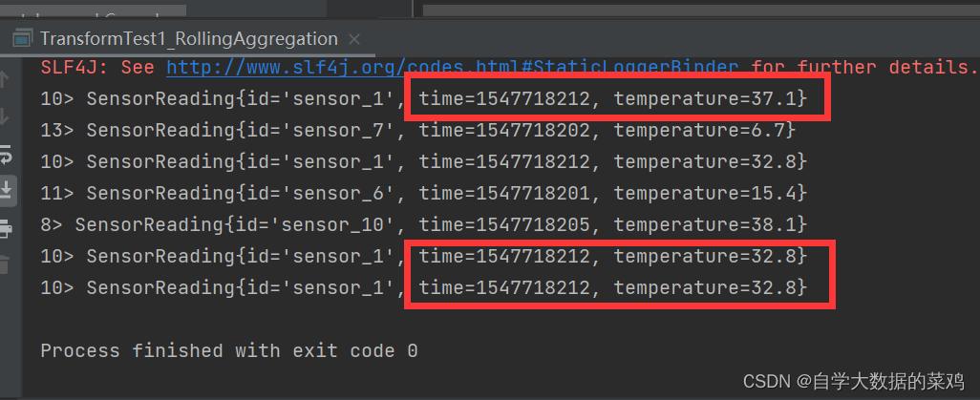This screenshot has height=400, width=980.
Task: Click the time=1547718205 value
Action: coord(504,224)
